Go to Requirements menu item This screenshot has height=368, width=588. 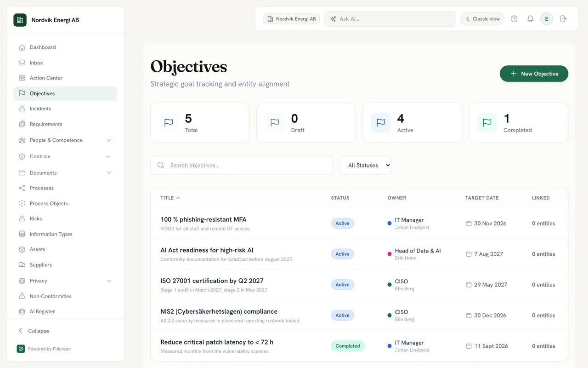click(65, 124)
